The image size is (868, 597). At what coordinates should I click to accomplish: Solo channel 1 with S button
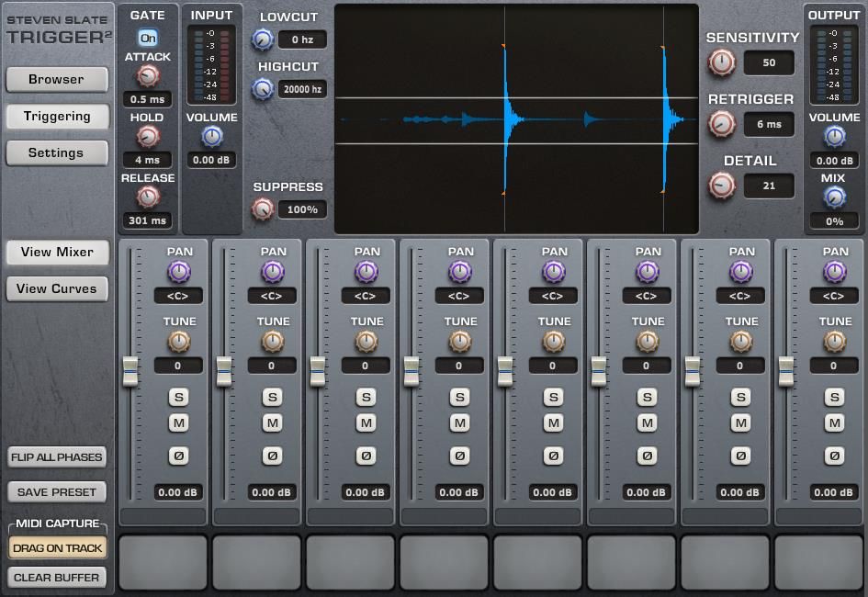(178, 397)
